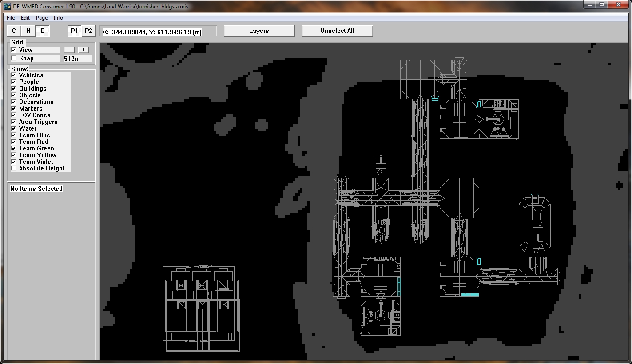This screenshot has width=632, height=364.
Task: Open the Edit menu
Action: pyautogui.click(x=25, y=18)
